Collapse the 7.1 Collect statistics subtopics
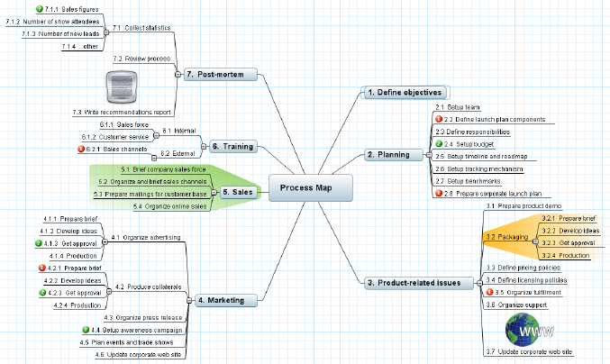The width and height of the screenshot is (610, 364). pyautogui.click(x=106, y=32)
